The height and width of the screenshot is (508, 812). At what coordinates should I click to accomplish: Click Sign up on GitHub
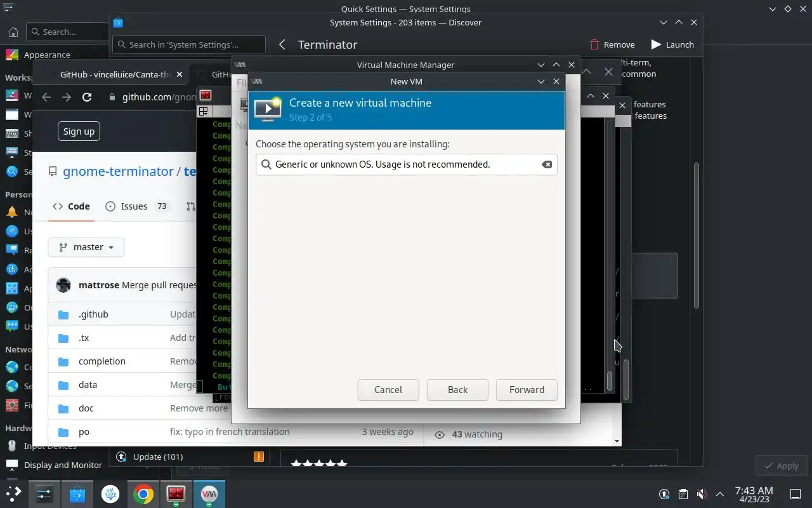pyautogui.click(x=79, y=131)
